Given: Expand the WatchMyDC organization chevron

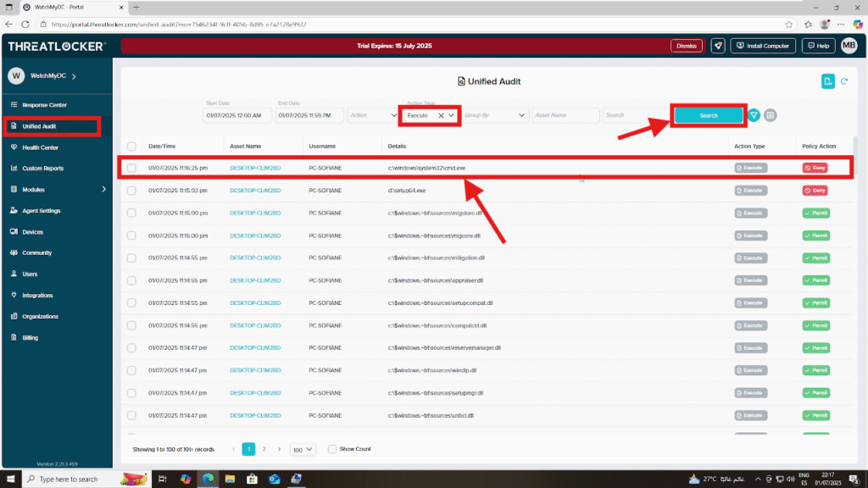Looking at the screenshot, I should click(74, 76).
